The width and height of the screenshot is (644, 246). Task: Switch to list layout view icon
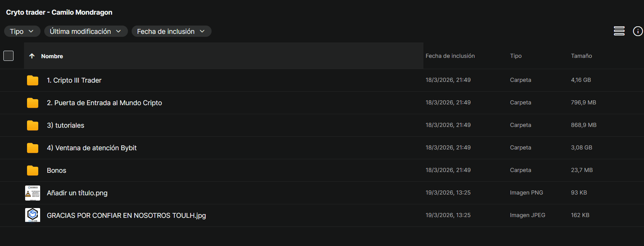coord(619,31)
